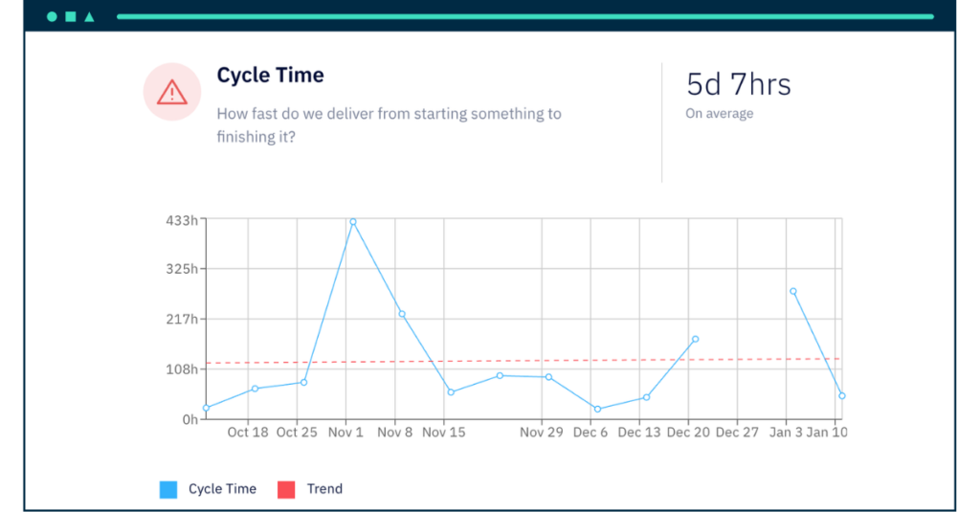Click the 5d 7hrs average value
This screenshot has width=980, height=512.
(x=739, y=84)
